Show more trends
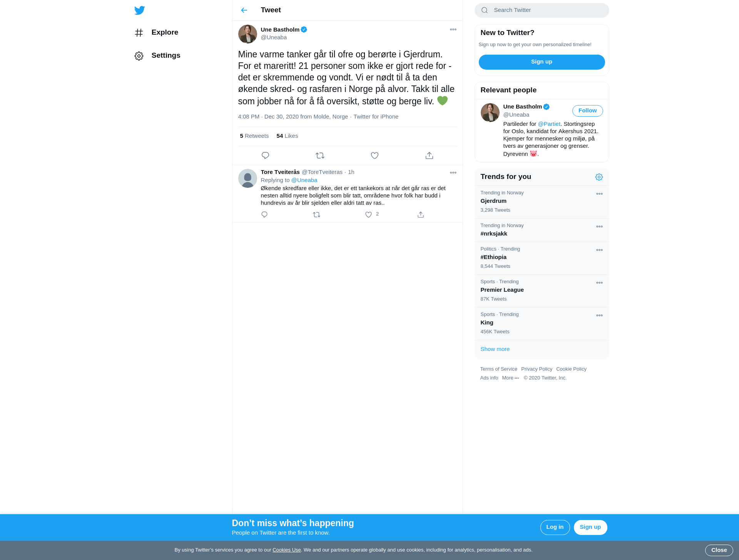 coord(495,349)
